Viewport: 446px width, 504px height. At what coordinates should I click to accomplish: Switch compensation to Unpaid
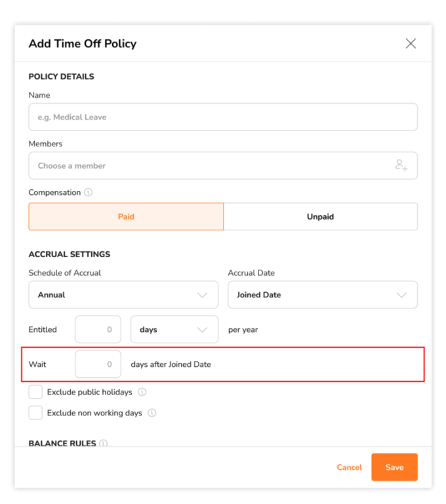pyautogui.click(x=320, y=217)
